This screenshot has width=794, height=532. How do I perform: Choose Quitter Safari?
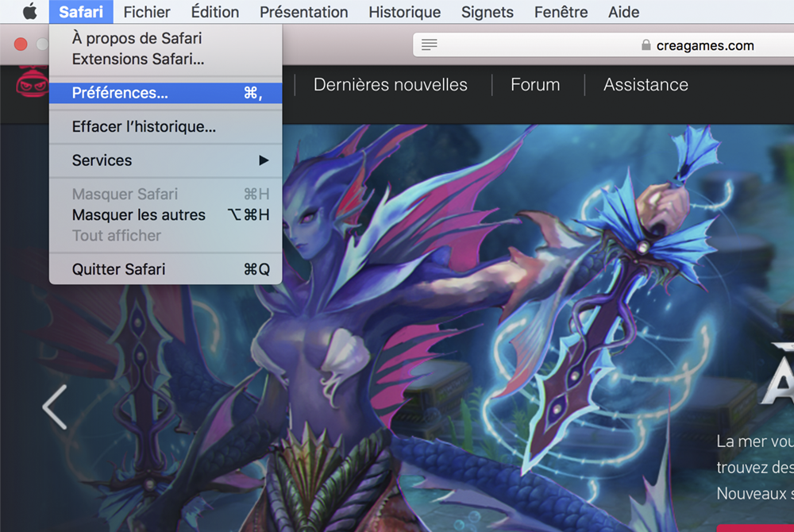(x=118, y=269)
